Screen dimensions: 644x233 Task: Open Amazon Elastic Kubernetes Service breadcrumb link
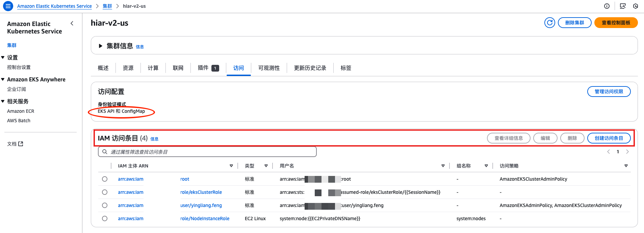(x=54, y=6)
